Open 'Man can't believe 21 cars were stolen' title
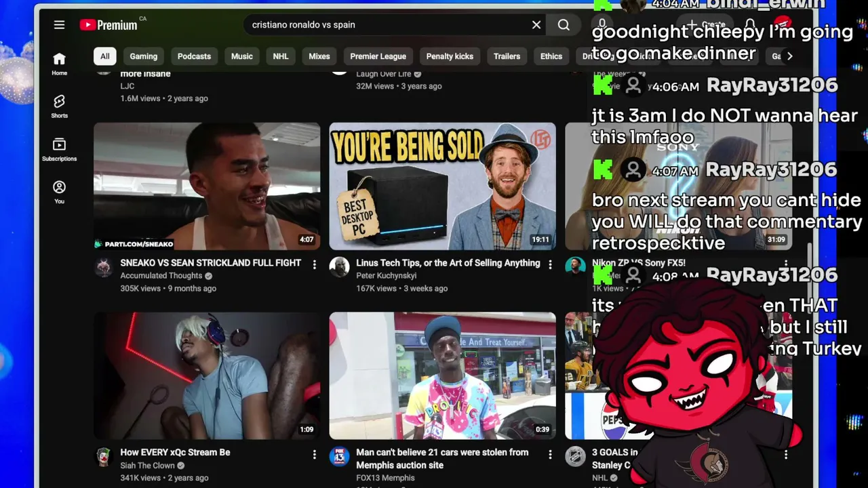Screen dimensions: 868x488 [x=442, y=459]
